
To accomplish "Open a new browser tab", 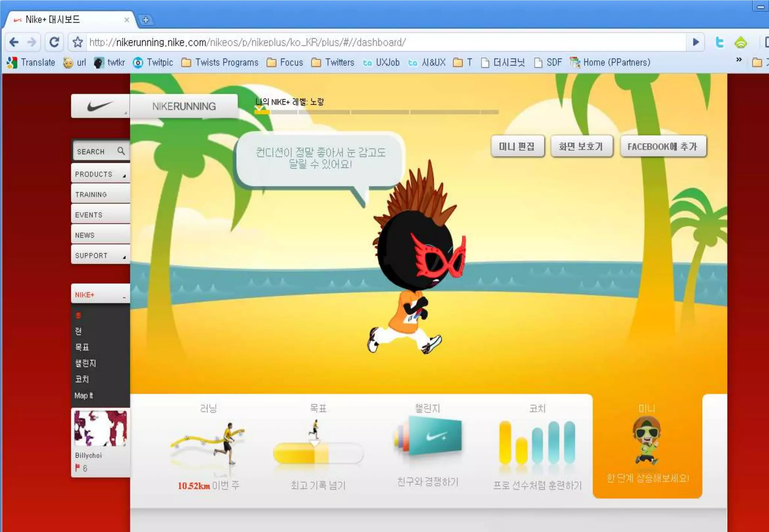I will click(x=146, y=20).
